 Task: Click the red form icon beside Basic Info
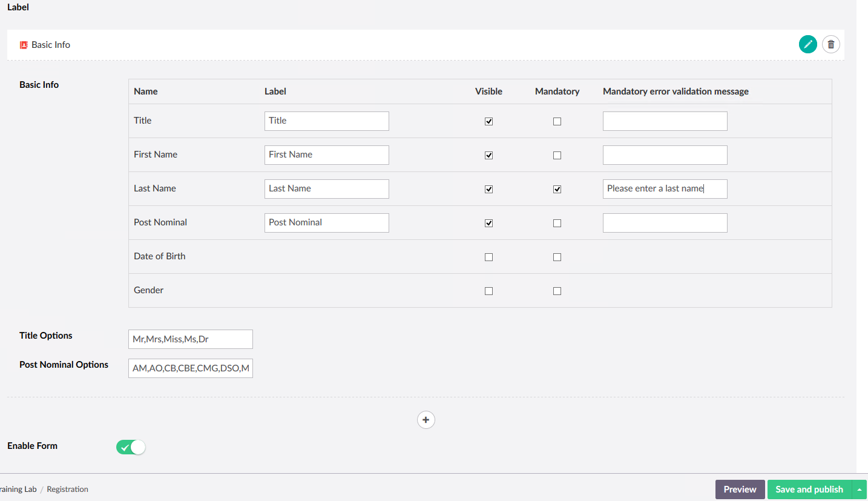pos(23,44)
